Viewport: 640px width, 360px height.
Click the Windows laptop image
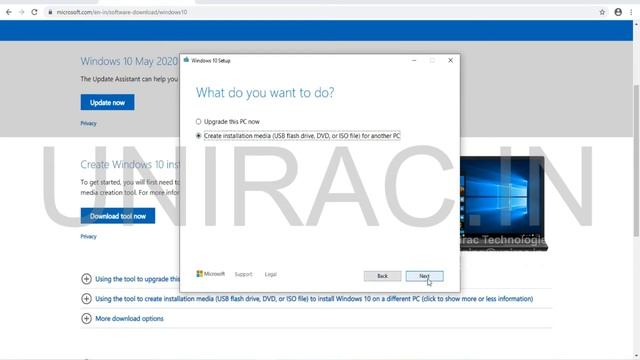point(504,203)
